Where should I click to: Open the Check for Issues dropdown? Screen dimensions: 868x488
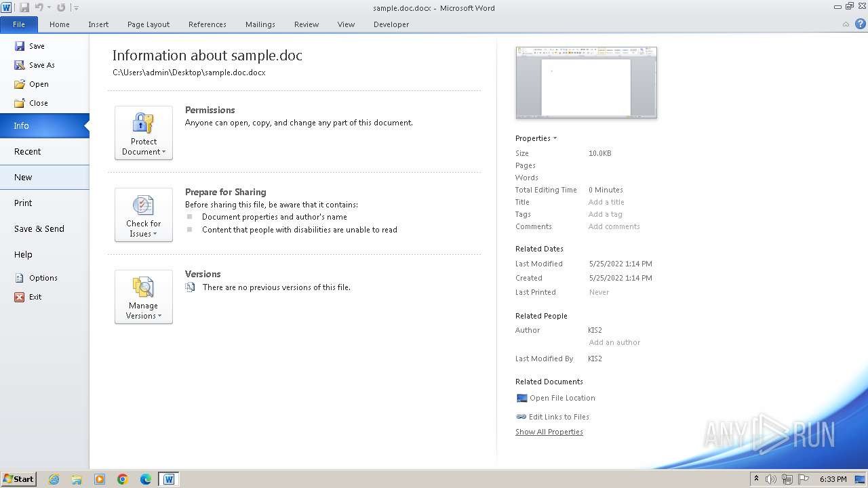click(144, 215)
